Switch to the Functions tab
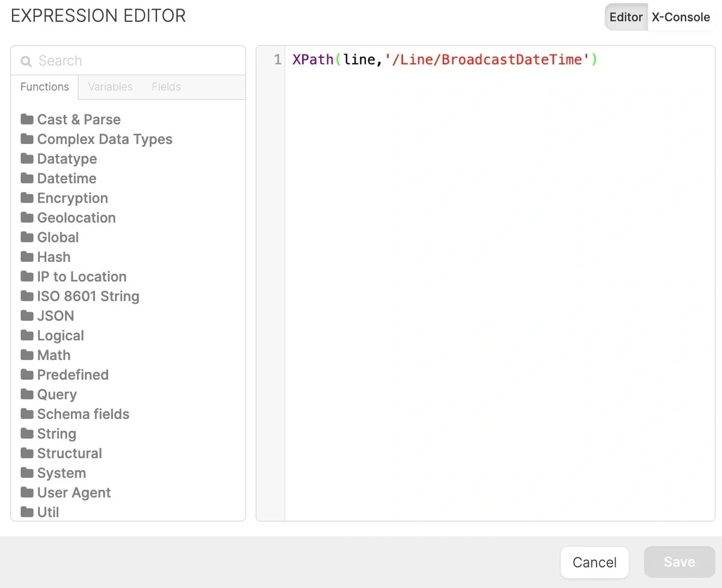722x588 pixels. click(x=45, y=87)
